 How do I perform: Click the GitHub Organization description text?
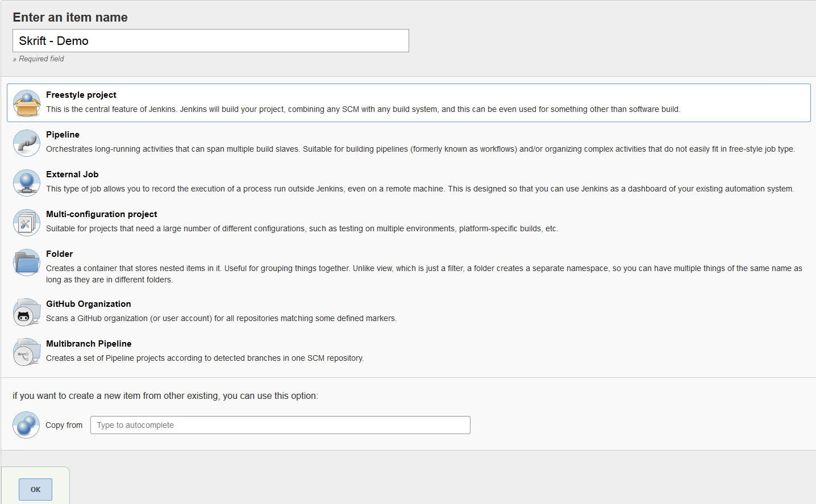(x=222, y=318)
